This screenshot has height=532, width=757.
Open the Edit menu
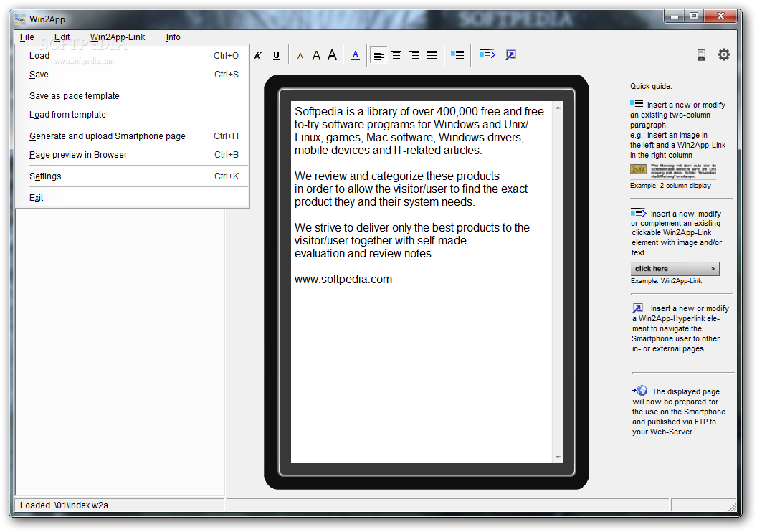tap(62, 37)
